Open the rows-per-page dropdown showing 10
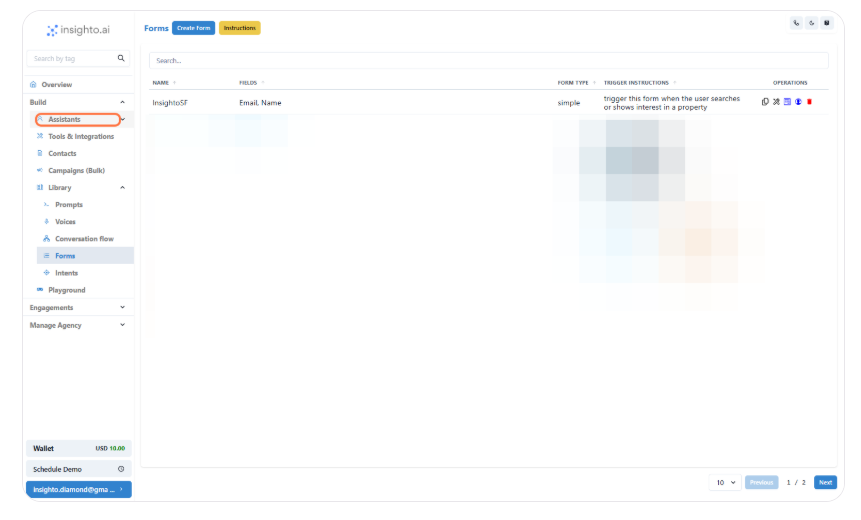The height and width of the screenshot is (520, 861). 725,482
